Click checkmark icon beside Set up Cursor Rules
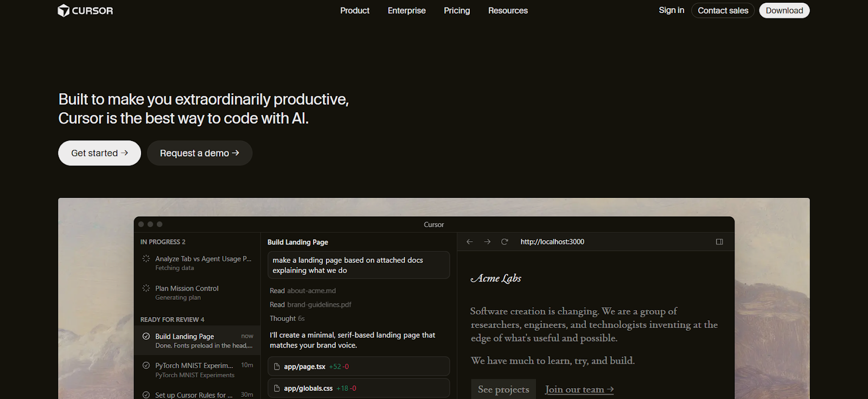The height and width of the screenshot is (399, 868). [146, 395]
